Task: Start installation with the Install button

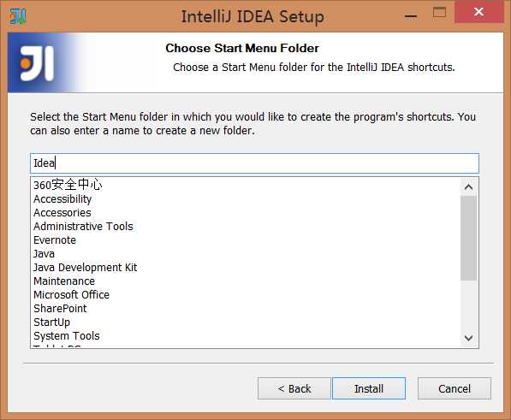Action: coord(369,388)
